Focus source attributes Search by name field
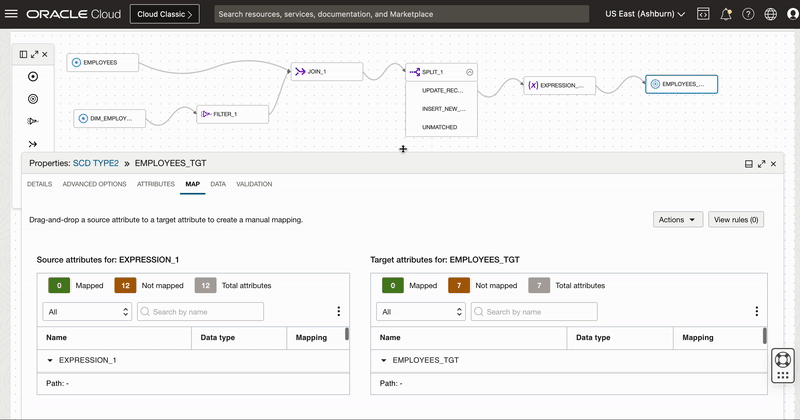 coord(201,312)
